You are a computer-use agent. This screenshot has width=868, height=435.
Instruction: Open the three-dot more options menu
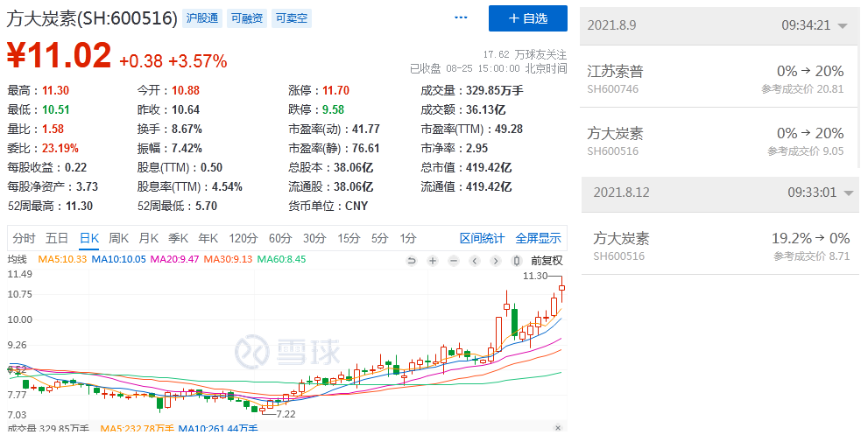tap(462, 18)
